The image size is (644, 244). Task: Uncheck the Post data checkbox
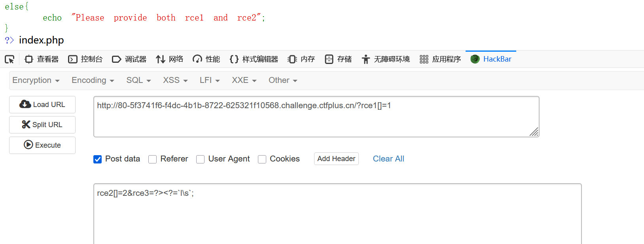98,159
